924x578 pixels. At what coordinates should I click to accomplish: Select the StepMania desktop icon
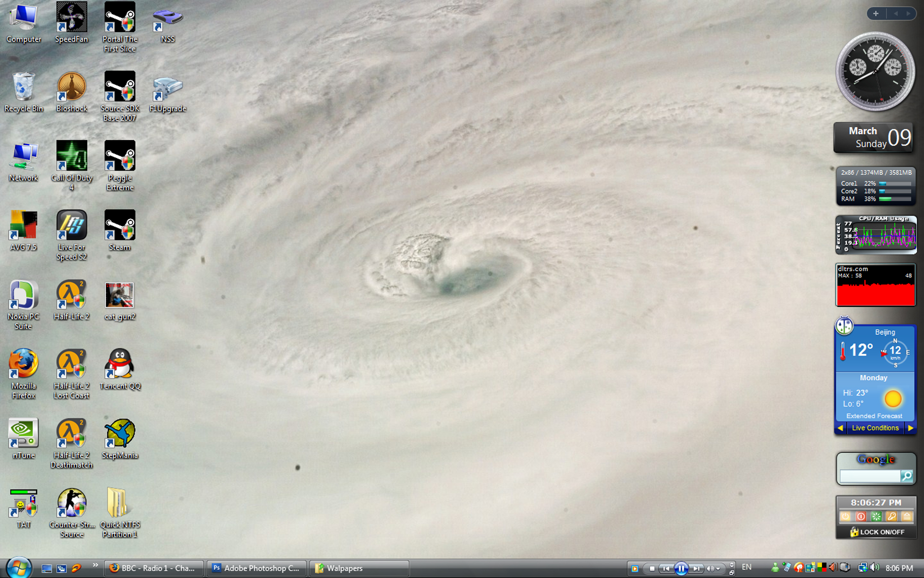tap(120, 433)
